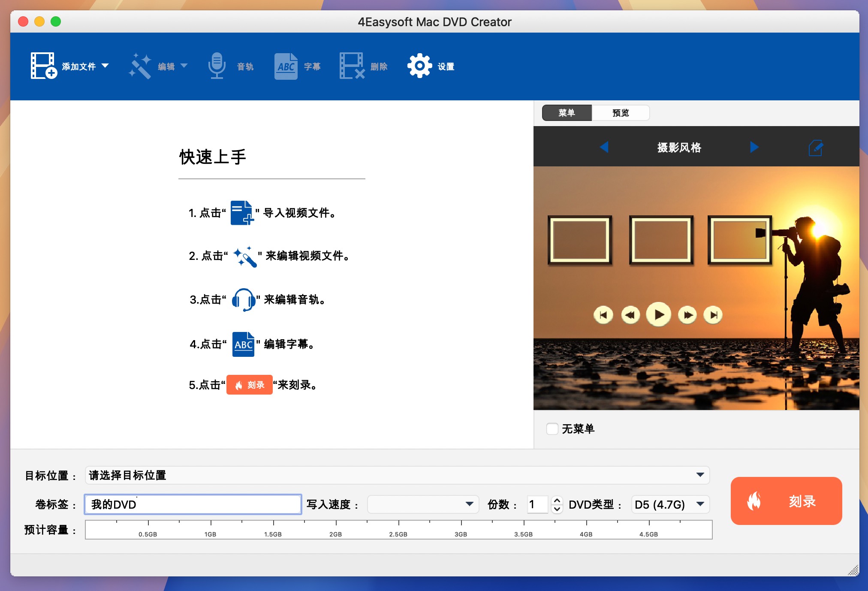
Task: Enable the 无菜单 option
Action: tap(552, 429)
